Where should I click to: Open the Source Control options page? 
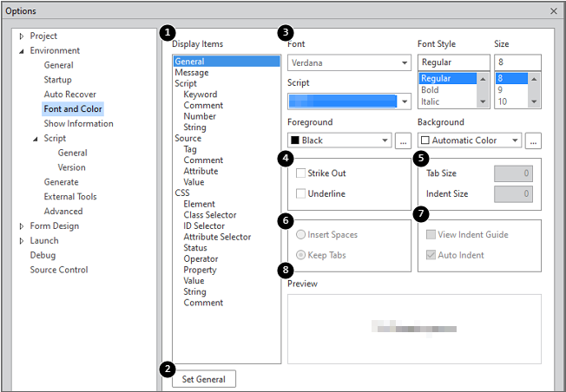pyautogui.click(x=58, y=270)
